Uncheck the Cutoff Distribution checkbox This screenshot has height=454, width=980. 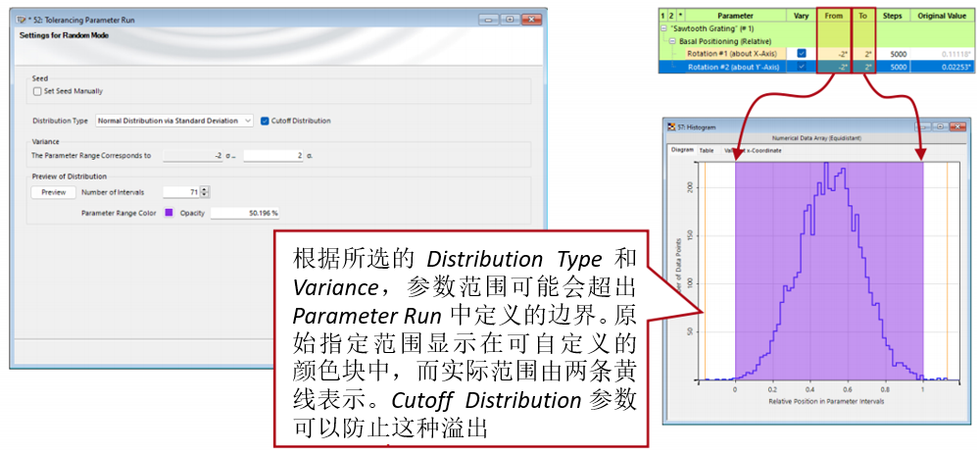[x=265, y=121]
